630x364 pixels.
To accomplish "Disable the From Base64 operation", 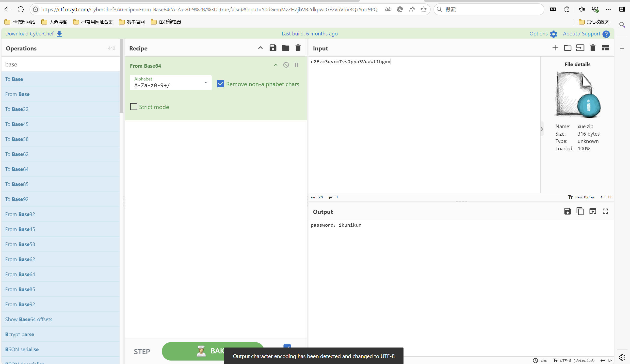I will (x=286, y=65).
